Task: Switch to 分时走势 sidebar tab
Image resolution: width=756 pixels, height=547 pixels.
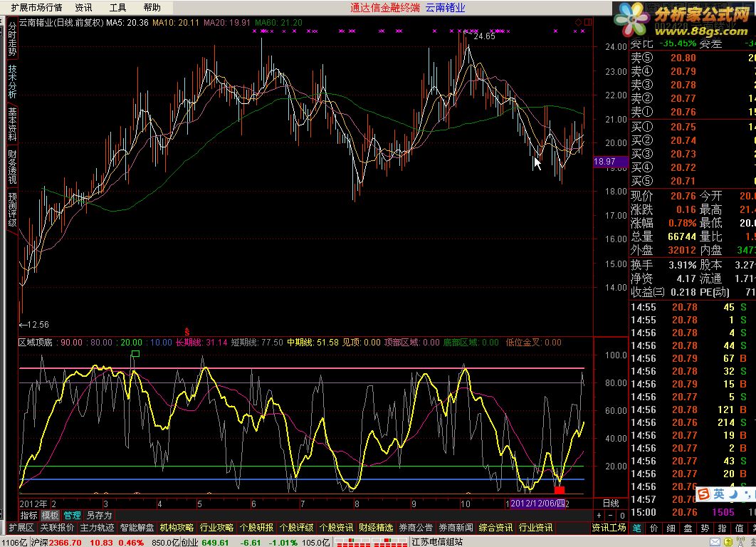Action: 12,38
